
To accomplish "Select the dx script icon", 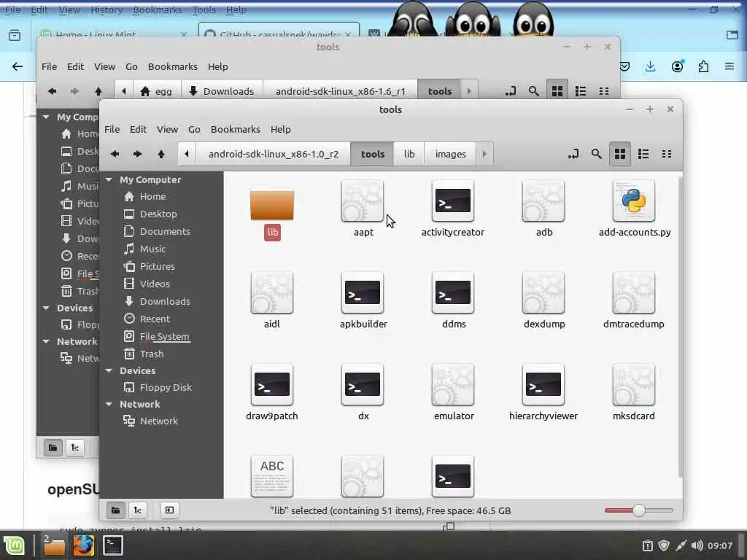I will pyautogui.click(x=362, y=384).
